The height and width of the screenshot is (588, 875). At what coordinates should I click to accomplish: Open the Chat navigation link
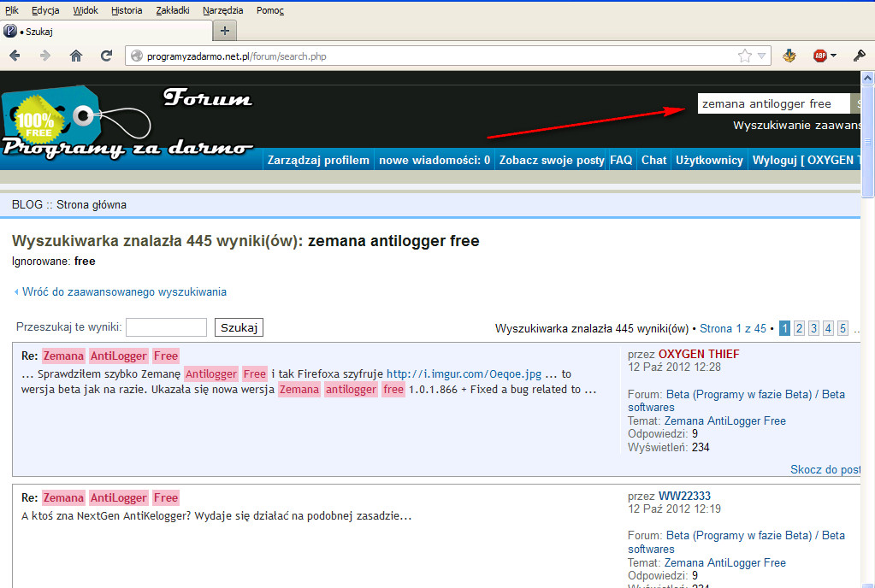click(654, 160)
